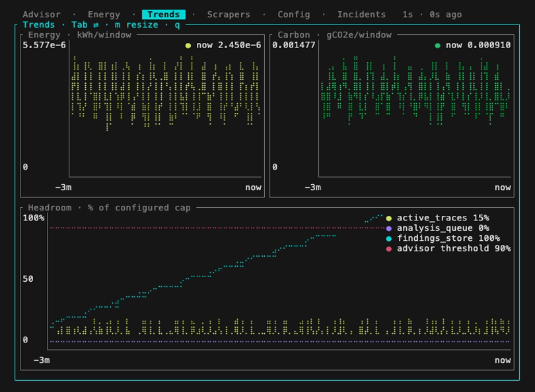The image size is (535, 392).
Task: Click the green carbon legend dot
Action: click(438, 46)
